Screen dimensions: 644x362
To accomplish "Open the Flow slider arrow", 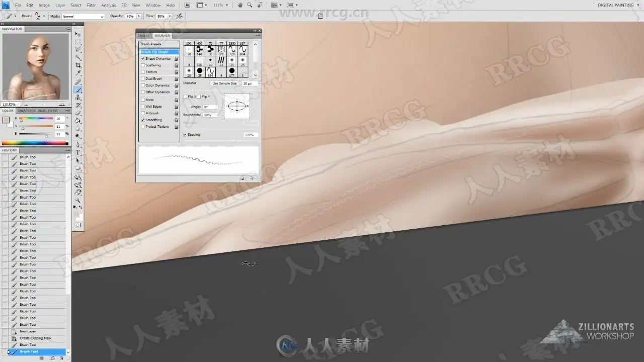I will (170, 16).
